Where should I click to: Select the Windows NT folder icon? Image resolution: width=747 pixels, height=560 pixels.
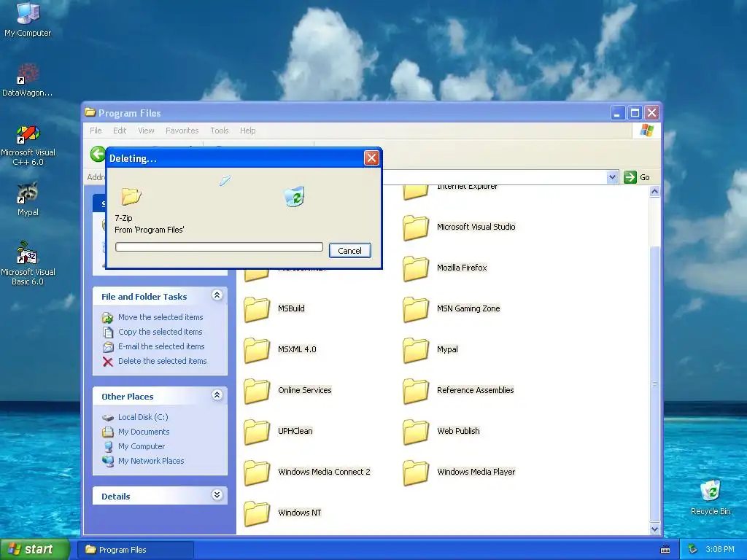click(x=257, y=513)
